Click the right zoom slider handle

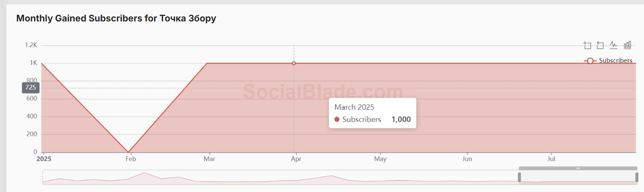637,177
